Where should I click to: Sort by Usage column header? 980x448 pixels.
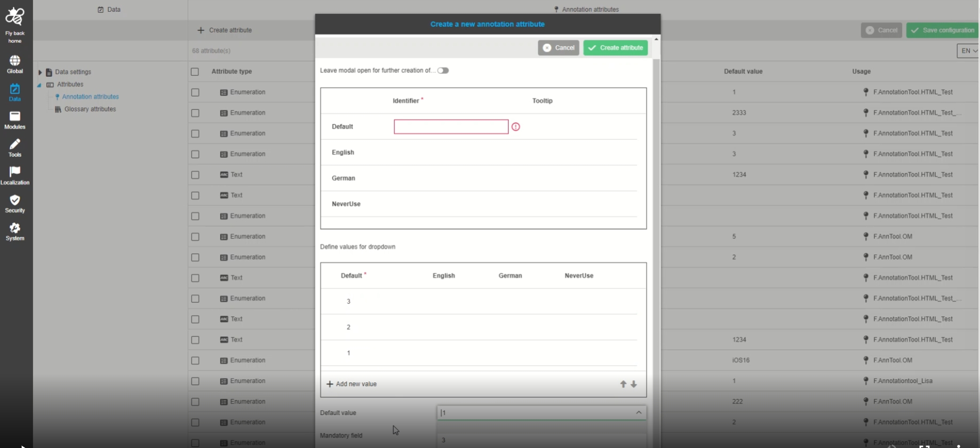tap(861, 71)
